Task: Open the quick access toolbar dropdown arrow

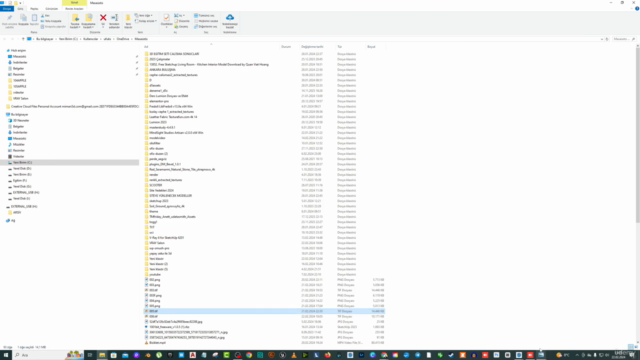Action: 20,3
